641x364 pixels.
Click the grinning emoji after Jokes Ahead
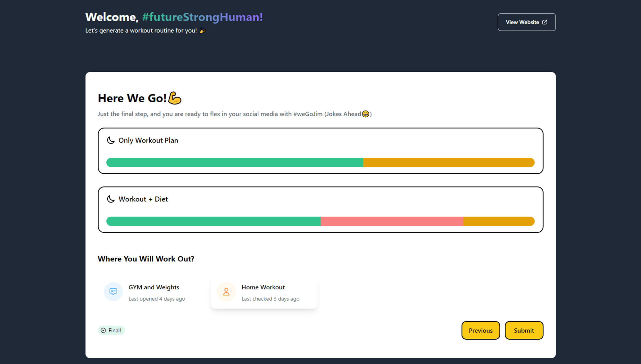click(365, 114)
